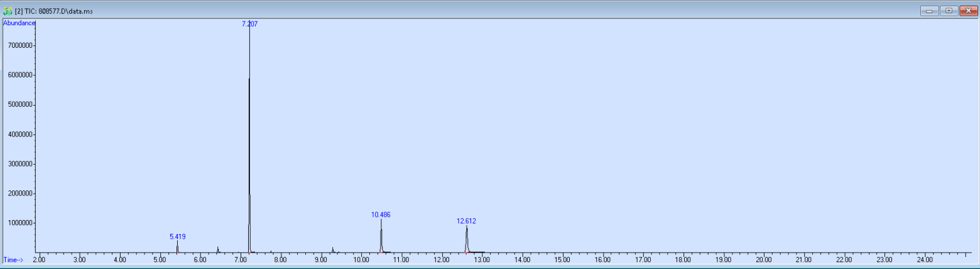Click the 10.00 time axis value

pos(361,260)
